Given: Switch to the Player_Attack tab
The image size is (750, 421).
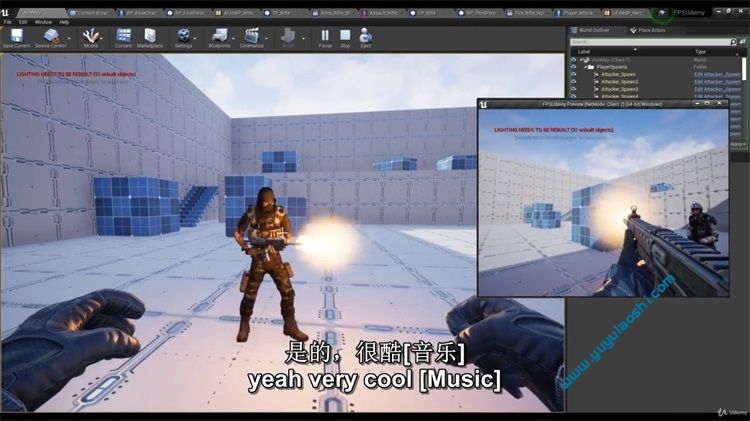Looking at the screenshot, I should [576, 13].
